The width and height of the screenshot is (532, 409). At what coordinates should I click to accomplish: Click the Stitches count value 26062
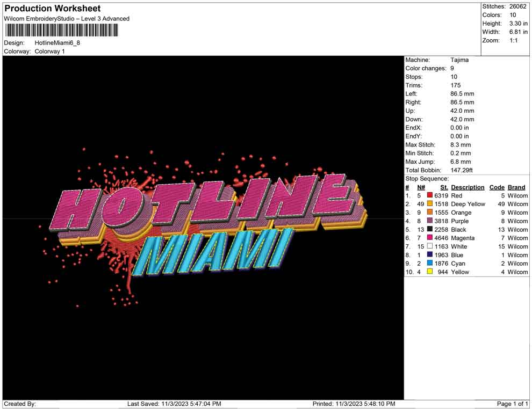pos(518,6)
